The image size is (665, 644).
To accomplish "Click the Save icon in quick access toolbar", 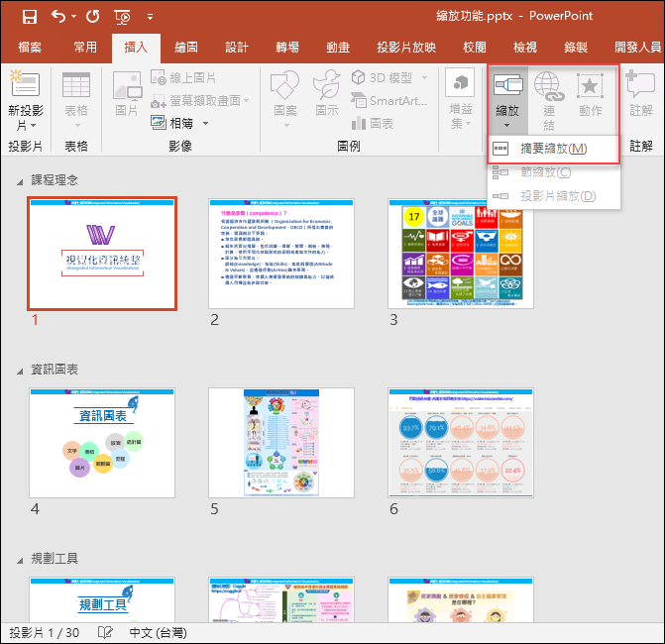I will [30, 17].
